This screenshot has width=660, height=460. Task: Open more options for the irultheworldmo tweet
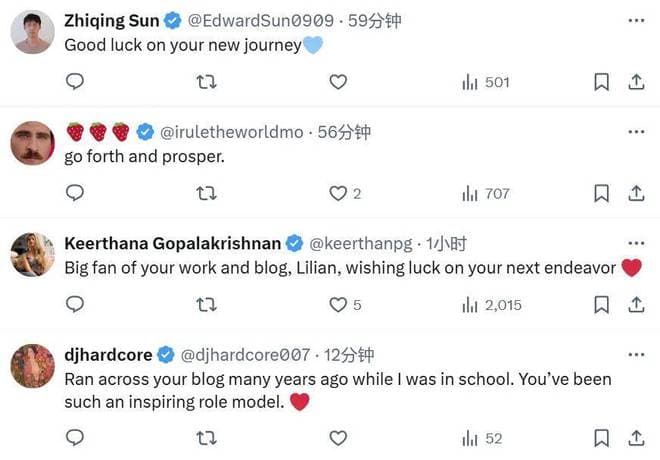636,131
